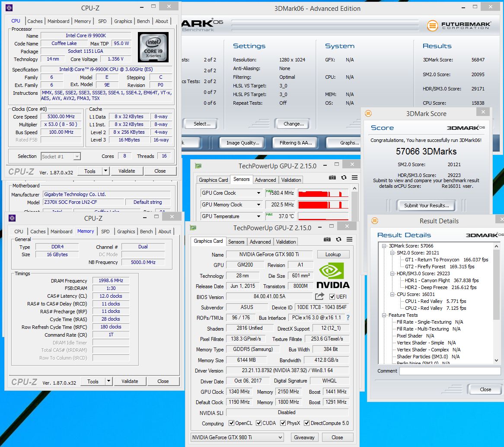Refresh sensors in GPU-Z Sensors window
504x447 pixels.
pos(344,178)
